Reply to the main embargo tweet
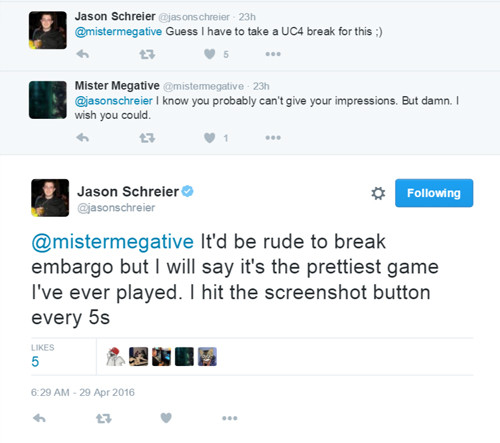The width and height of the screenshot is (500, 443). 39,418
